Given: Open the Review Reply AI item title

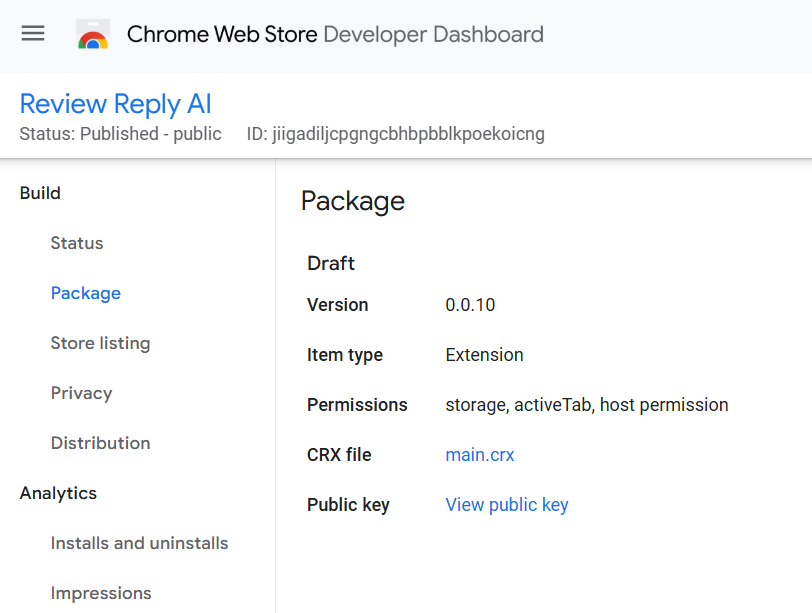Looking at the screenshot, I should 115,104.
